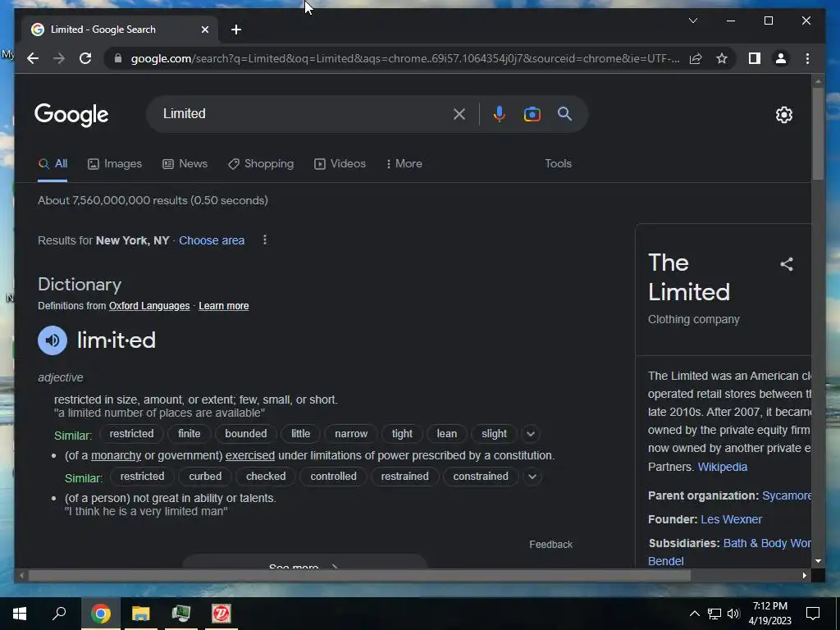Switch to Videos tab
The image size is (840, 630).
point(340,164)
